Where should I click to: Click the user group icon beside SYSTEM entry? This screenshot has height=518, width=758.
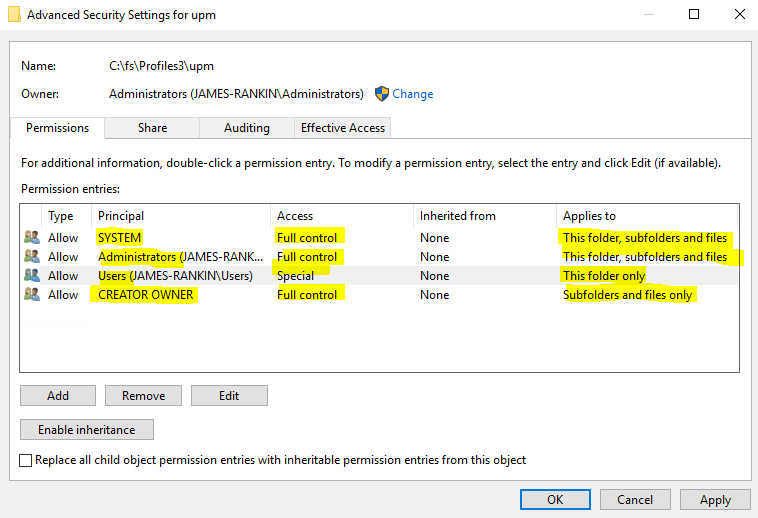32,238
